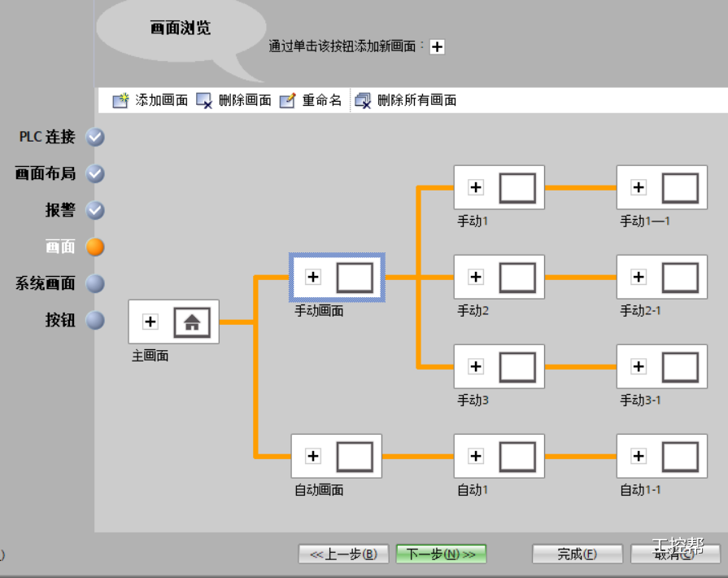Add a child screen under 主画面
Viewport: 728px width, 578px height.
click(150, 322)
